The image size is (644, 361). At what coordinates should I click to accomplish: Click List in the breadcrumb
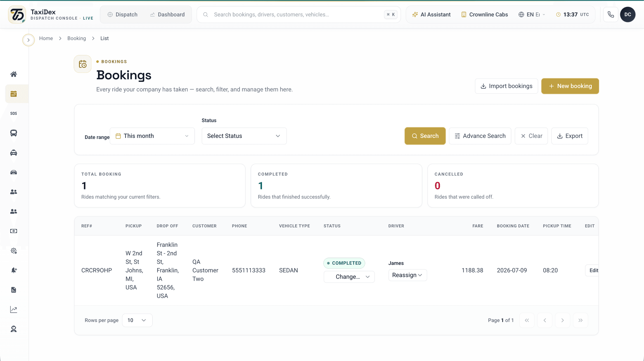(x=105, y=38)
